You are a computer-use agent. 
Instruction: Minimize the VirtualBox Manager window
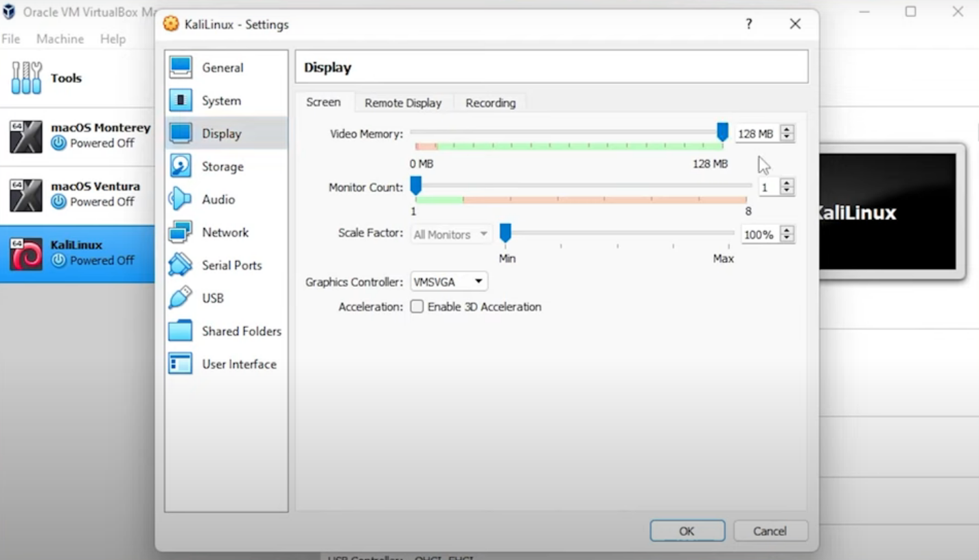pos(864,12)
